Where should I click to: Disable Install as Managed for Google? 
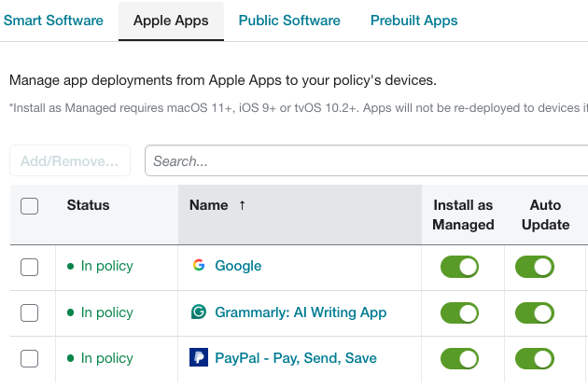coord(459,267)
